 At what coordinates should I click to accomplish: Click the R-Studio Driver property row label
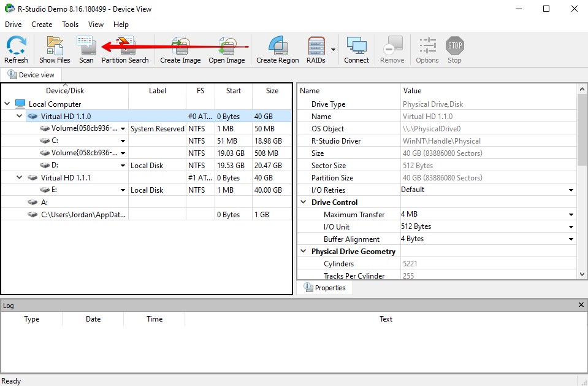point(336,141)
